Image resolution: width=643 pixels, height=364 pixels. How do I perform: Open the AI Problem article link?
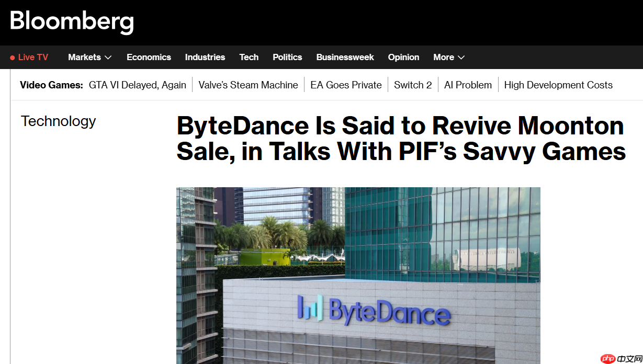tap(468, 85)
